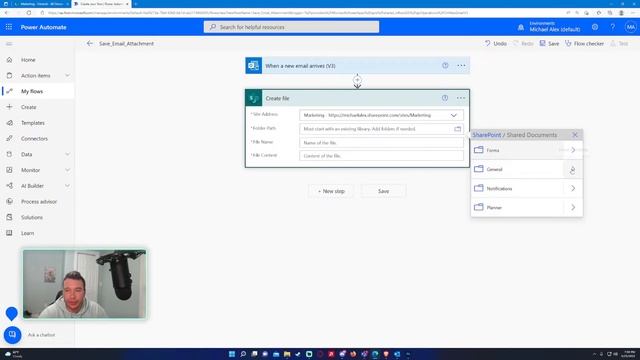Close the SharePoint folder picker
Viewport: 640px width, 360px height.
point(575,135)
